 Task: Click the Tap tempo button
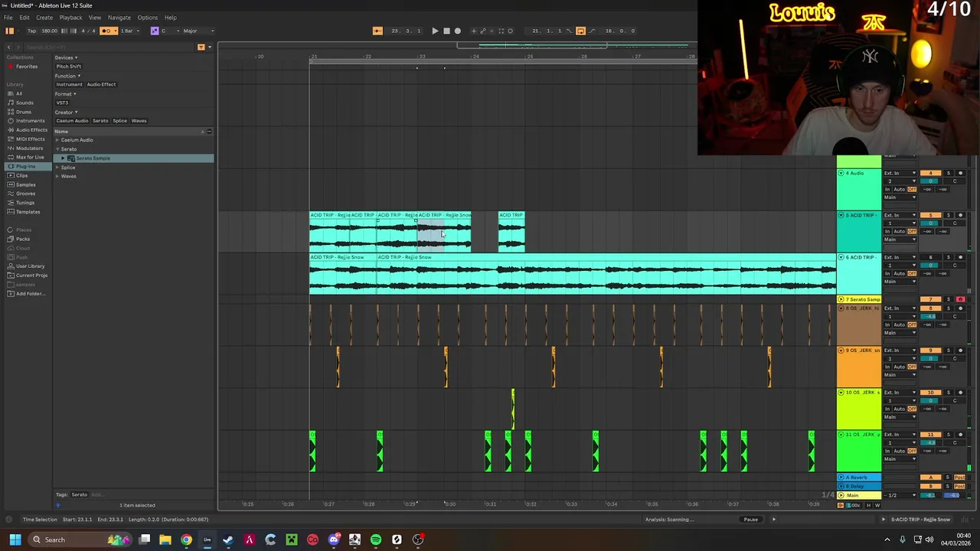tap(31, 31)
